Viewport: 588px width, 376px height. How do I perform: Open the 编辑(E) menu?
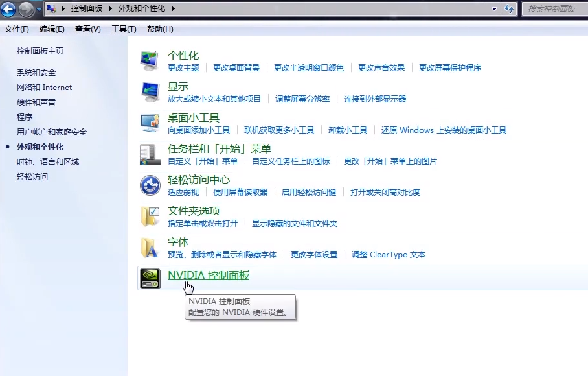click(52, 29)
